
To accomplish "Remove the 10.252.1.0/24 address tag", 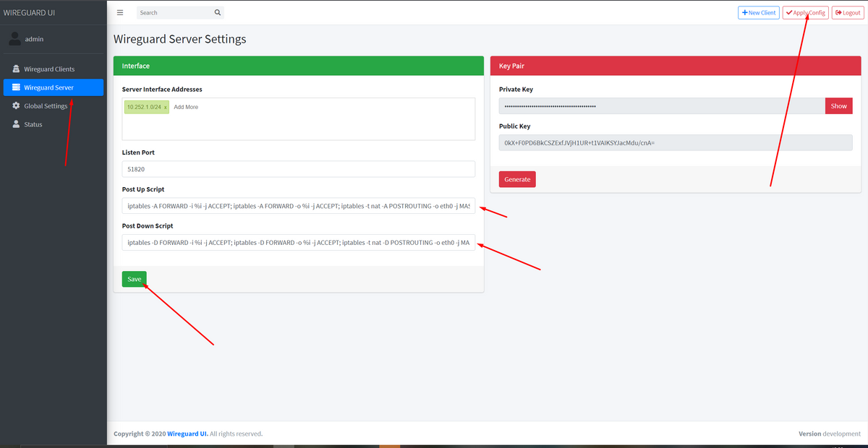I will (x=165, y=107).
